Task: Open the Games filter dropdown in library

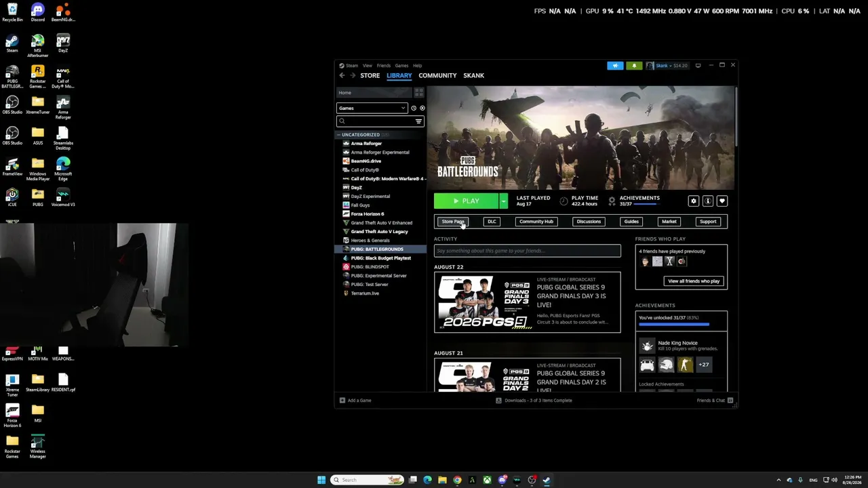Action: [x=372, y=108]
